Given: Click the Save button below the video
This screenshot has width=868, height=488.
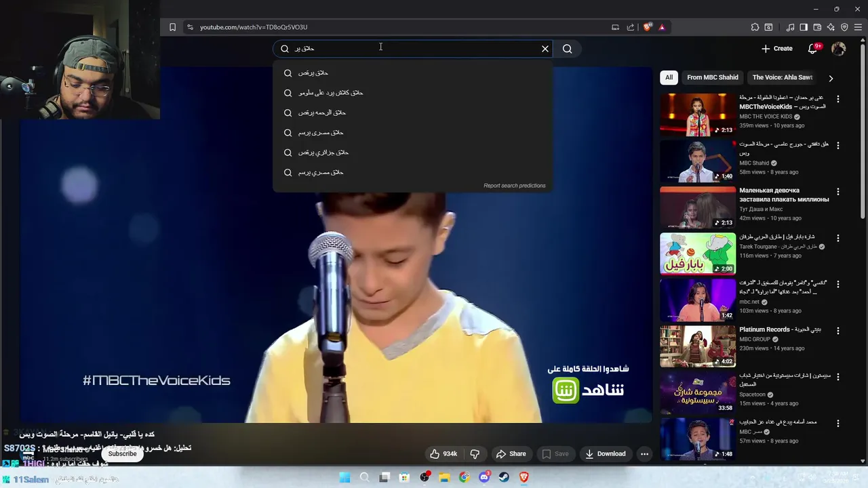Looking at the screenshot, I should tap(555, 454).
